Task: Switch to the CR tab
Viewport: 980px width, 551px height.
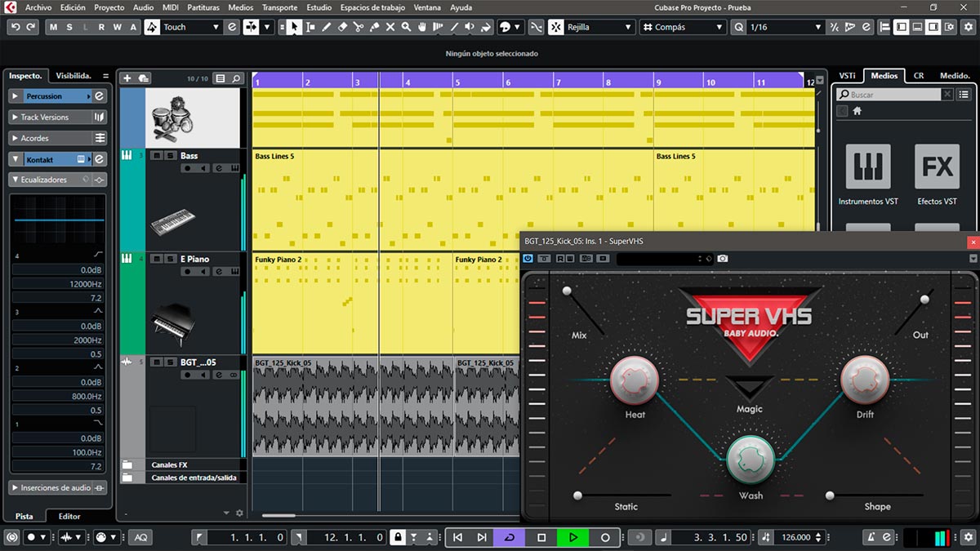Action: tap(918, 75)
